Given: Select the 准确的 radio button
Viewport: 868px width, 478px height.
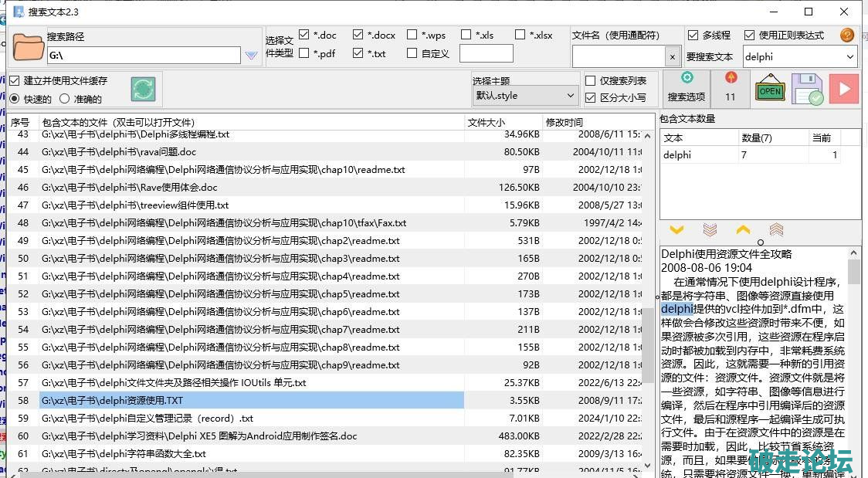Looking at the screenshot, I should [x=65, y=99].
